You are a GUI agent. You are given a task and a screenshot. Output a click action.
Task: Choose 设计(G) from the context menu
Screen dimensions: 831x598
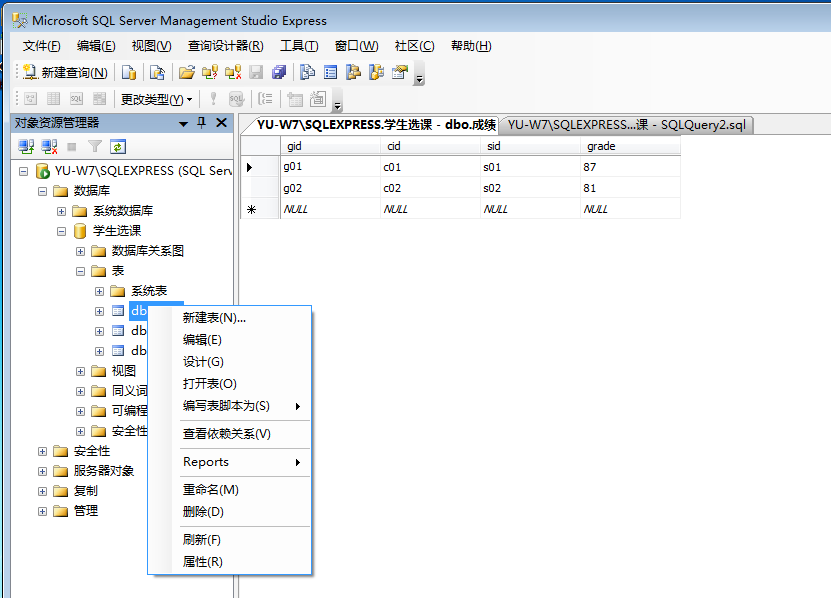coord(230,362)
